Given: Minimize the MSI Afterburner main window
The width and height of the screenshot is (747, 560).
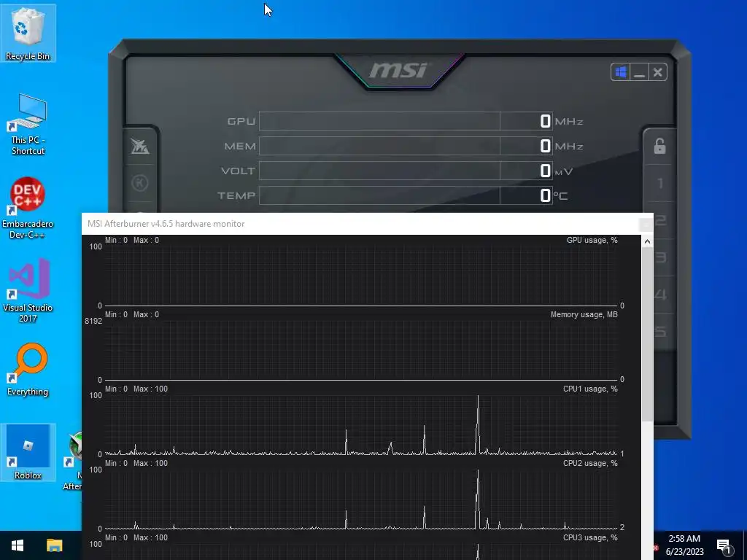Looking at the screenshot, I should pyautogui.click(x=639, y=72).
